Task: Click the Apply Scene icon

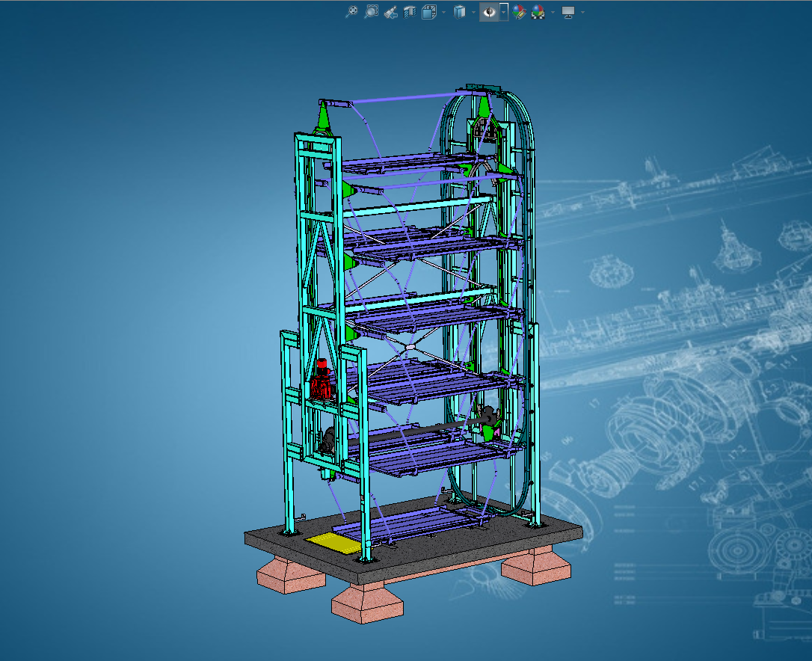Action: point(538,12)
